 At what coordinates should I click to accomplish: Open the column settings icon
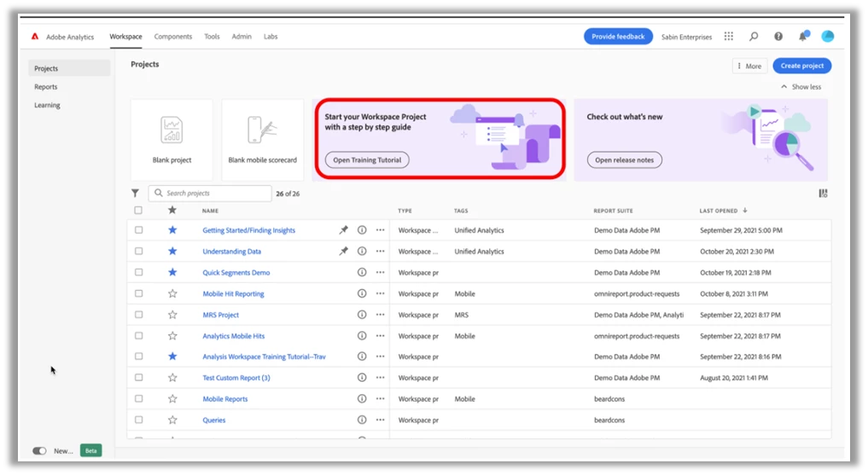coord(823,193)
